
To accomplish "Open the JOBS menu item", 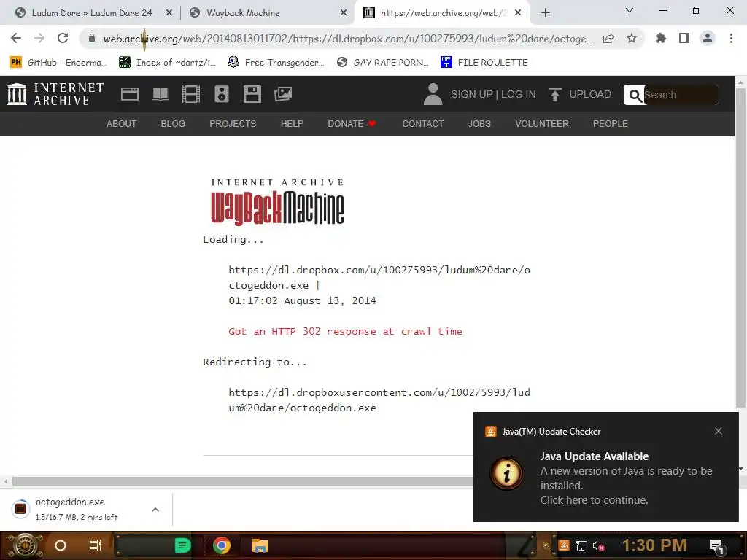I will 479,124.
